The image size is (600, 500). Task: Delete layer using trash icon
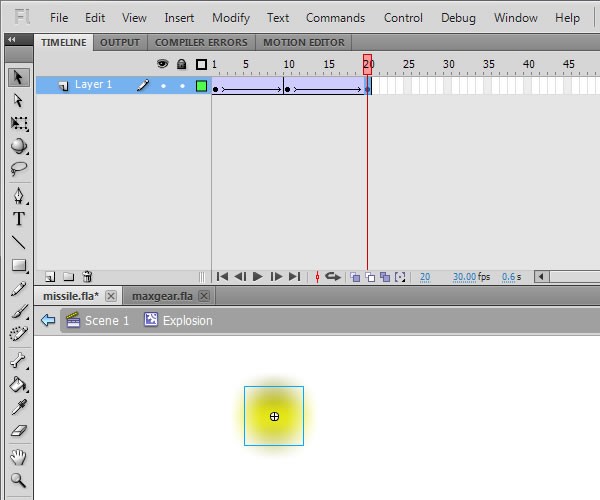pyautogui.click(x=87, y=277)
